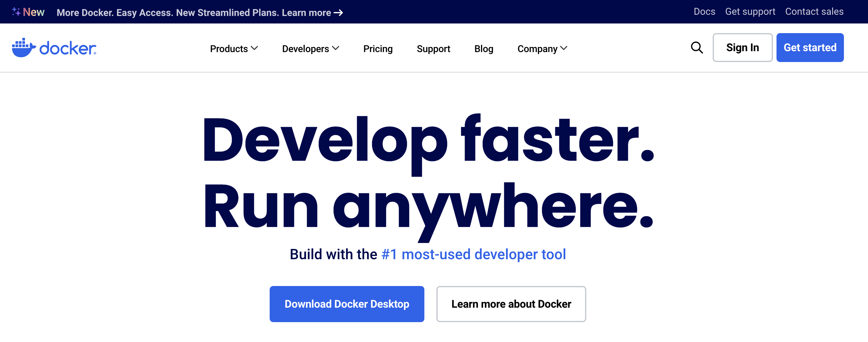Expand the Company dropdown menu

542,48
